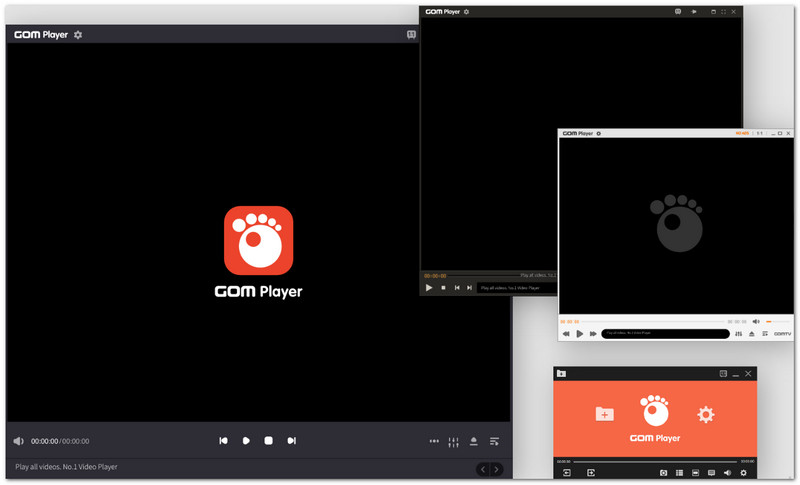The width and height of the screenshot is (800, 485).
Task: Open large settings gear on orange panel
Action: pos(706,414)
